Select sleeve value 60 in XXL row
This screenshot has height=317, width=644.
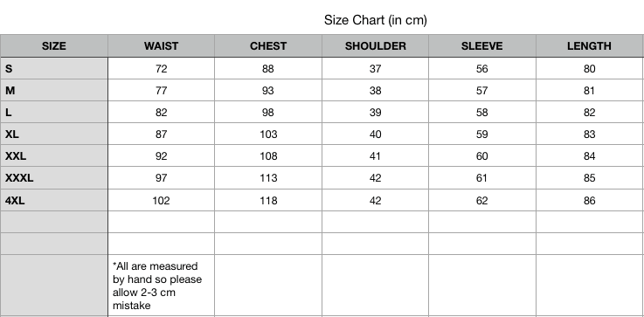tap(482, 156)
